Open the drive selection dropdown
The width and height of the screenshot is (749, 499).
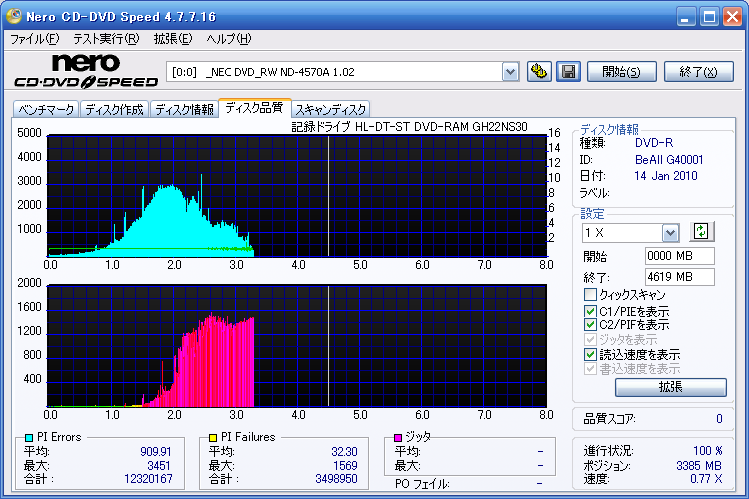click(510, 72)
